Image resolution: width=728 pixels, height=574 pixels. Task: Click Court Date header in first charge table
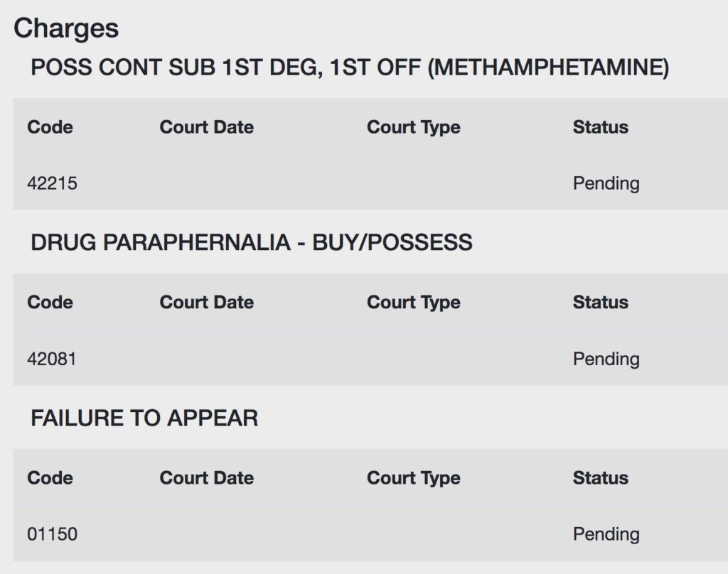tap(207, 126)
